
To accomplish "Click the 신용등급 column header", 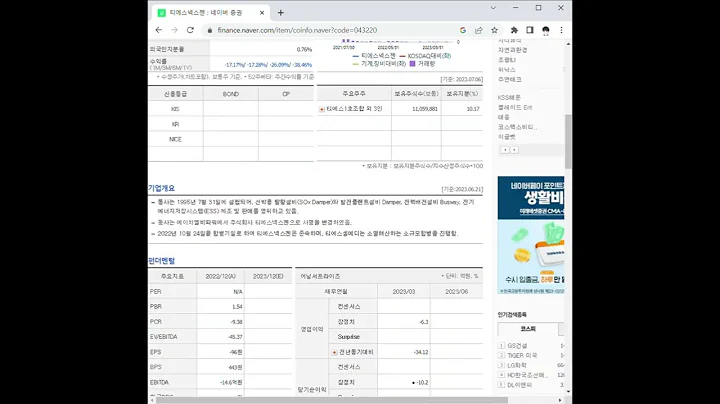I will (175, 94).
